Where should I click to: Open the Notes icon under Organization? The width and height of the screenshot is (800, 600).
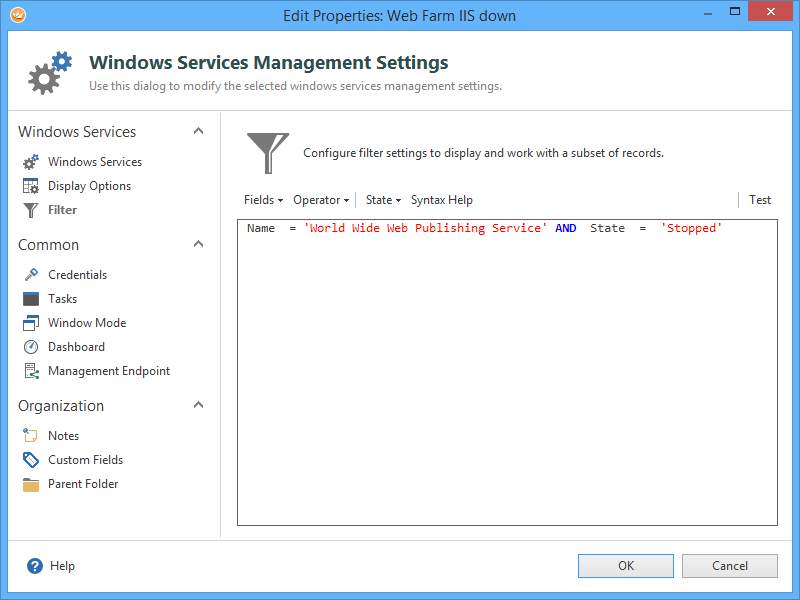pos(31,436)
